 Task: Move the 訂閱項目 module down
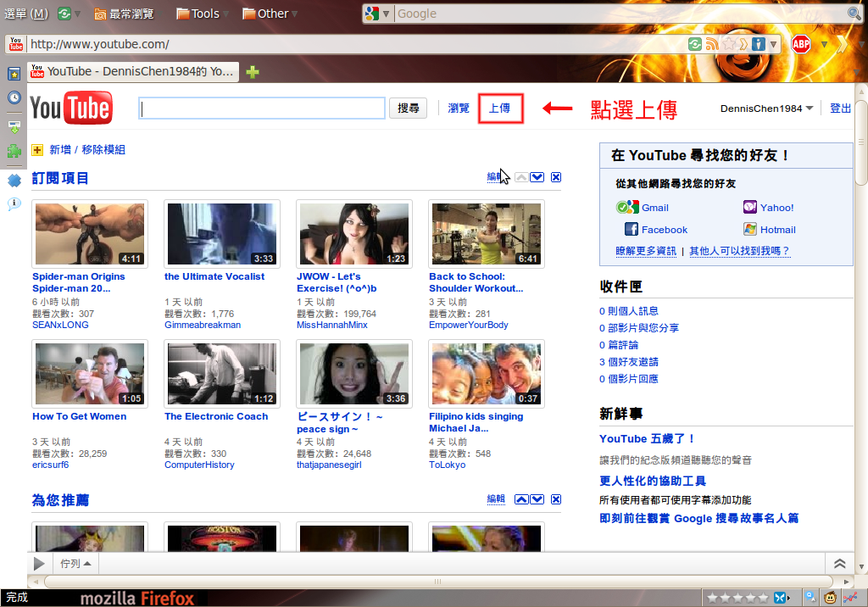(537, 177)
